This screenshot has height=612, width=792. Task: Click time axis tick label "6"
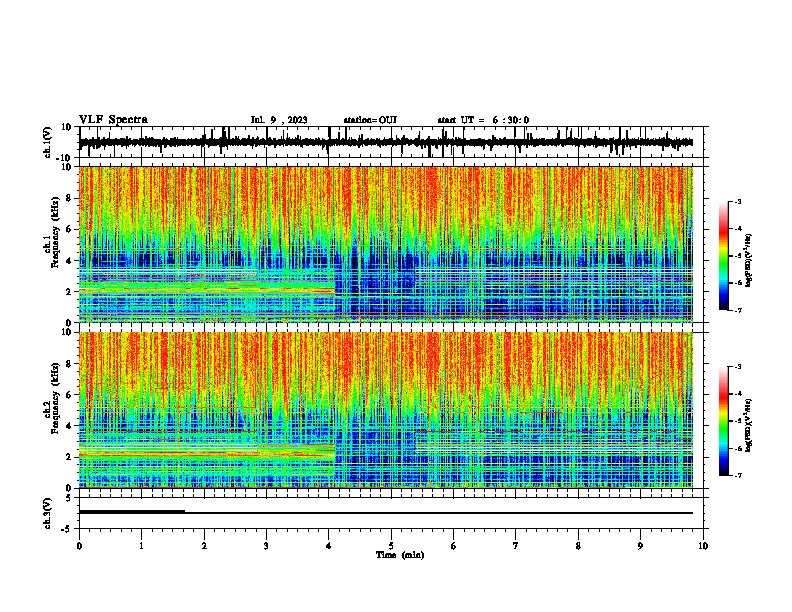point(454,546)
